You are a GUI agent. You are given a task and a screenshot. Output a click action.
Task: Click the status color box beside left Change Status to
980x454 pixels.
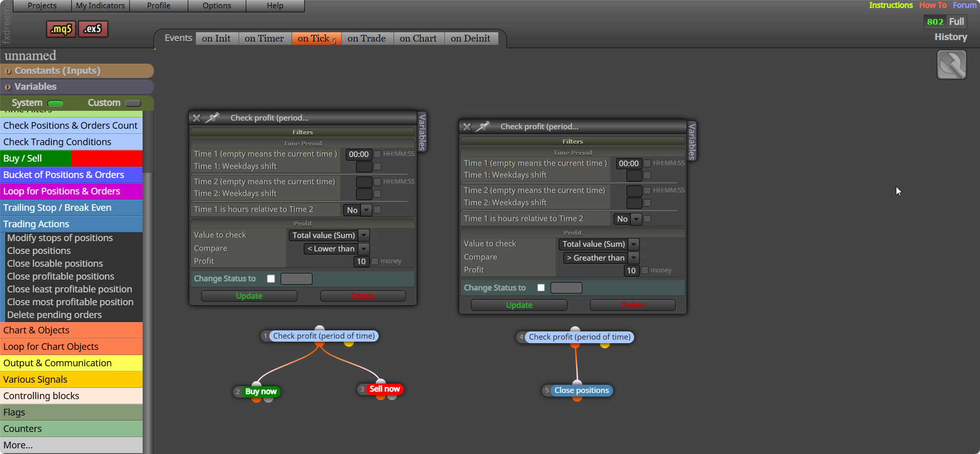297,279
